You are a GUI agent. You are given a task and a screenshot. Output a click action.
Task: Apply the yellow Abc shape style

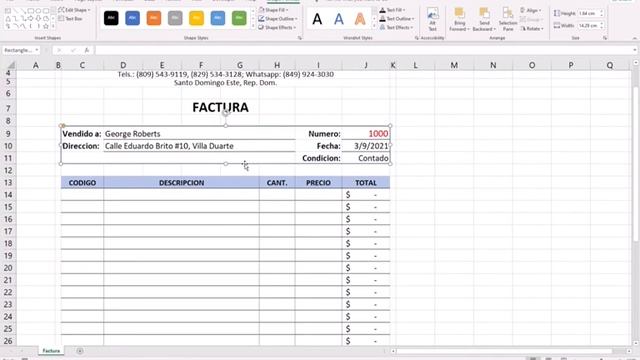coord(196,18)
